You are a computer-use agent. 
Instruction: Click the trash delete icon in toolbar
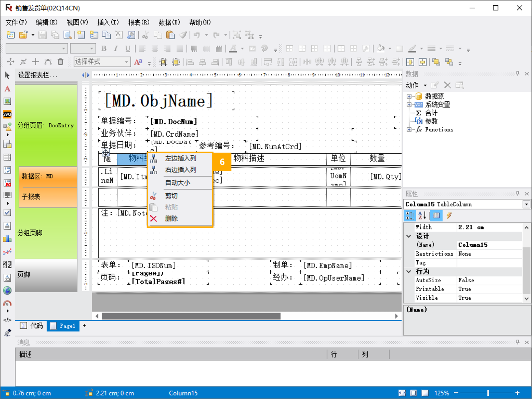click(x=61, y=62)
